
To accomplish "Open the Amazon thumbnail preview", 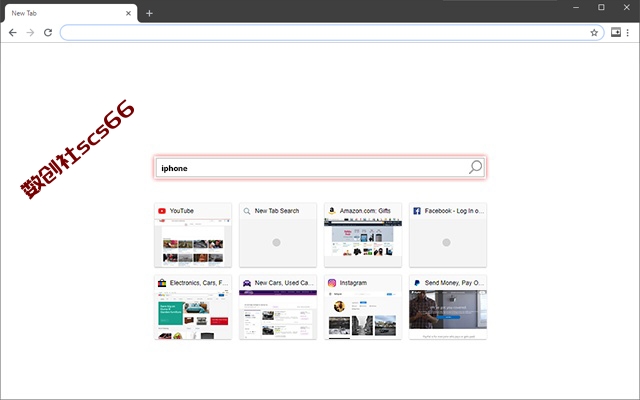I will tap(363, 243).
